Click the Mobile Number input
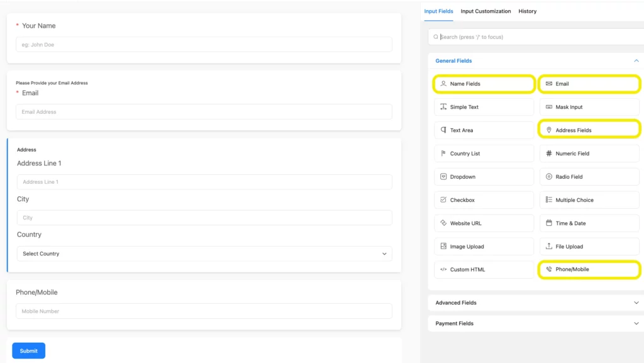The image size is (644, 363). coord(204,311)
